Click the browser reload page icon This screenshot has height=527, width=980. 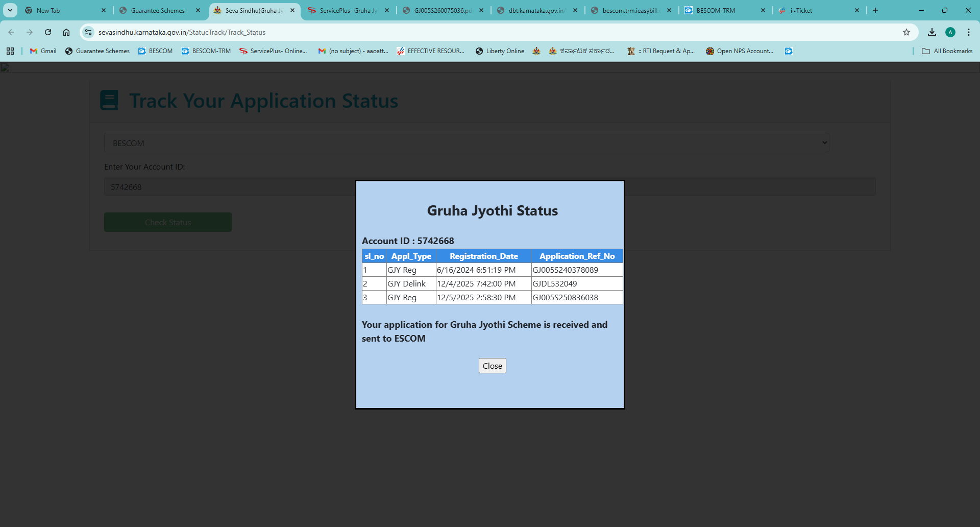[48, 32]
